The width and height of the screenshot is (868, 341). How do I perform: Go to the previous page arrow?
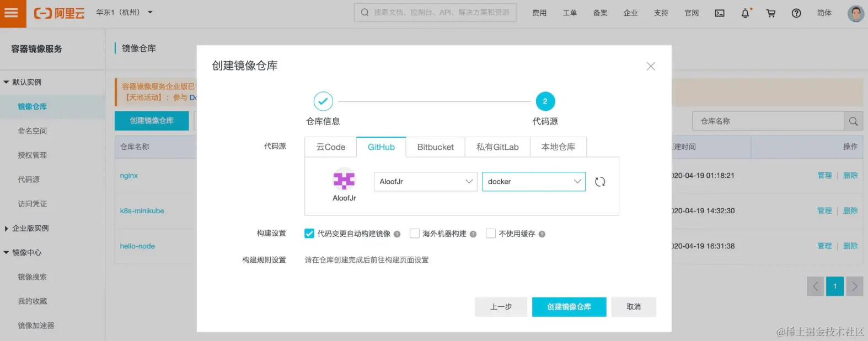coord(815,286)
